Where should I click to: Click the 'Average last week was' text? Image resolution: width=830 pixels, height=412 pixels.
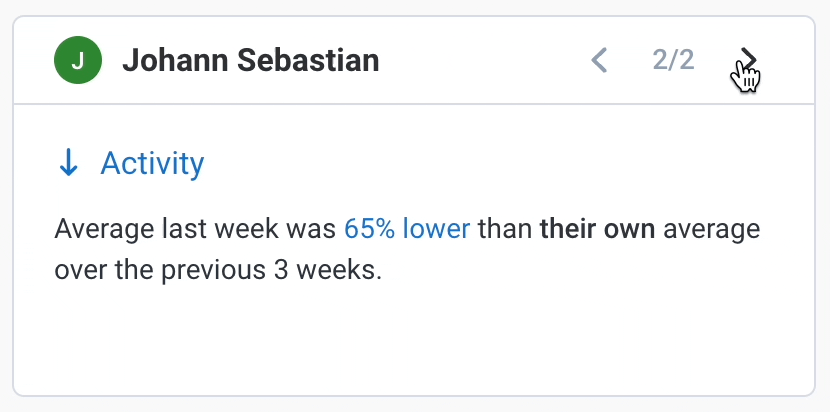(195, 229)
